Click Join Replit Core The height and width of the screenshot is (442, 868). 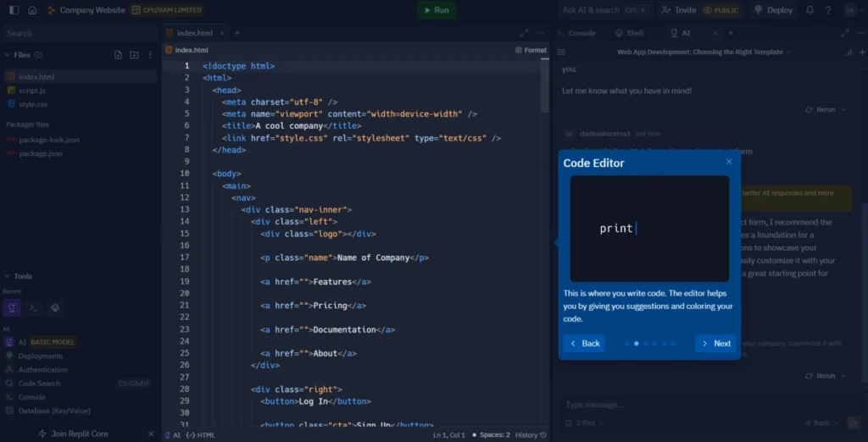point(73,434)
